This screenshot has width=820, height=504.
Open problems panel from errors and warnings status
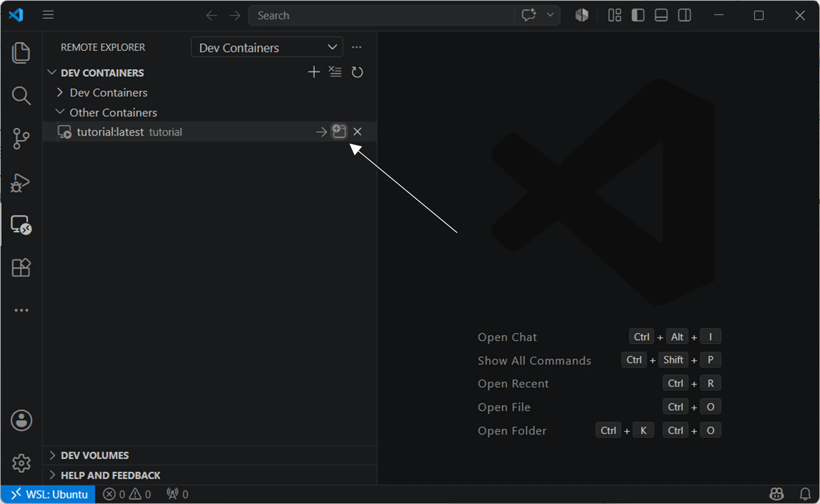tap(127, 494)
